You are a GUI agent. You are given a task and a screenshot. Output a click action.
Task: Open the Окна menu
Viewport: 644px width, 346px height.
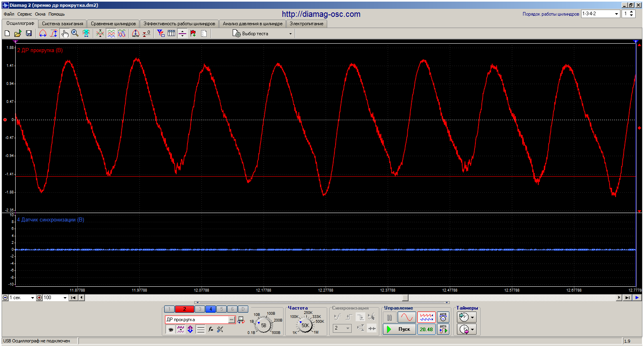pos(40,14)
